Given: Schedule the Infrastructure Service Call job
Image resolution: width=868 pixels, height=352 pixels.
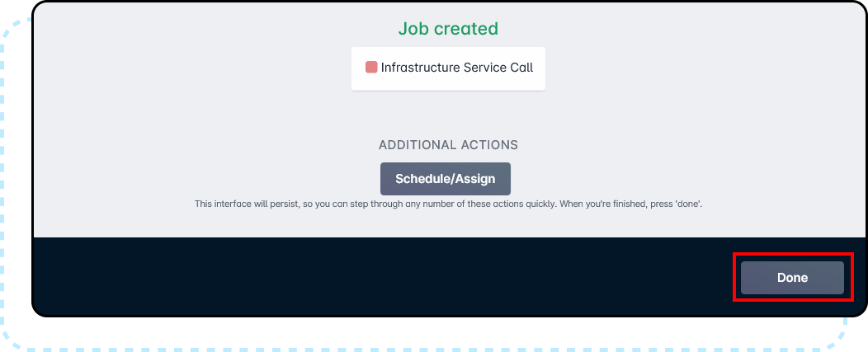Looking at the screenshot, I should 446,179.
